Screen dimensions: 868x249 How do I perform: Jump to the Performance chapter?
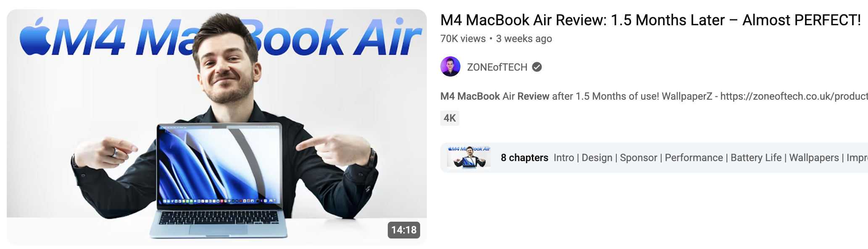[x=694, y=158]
